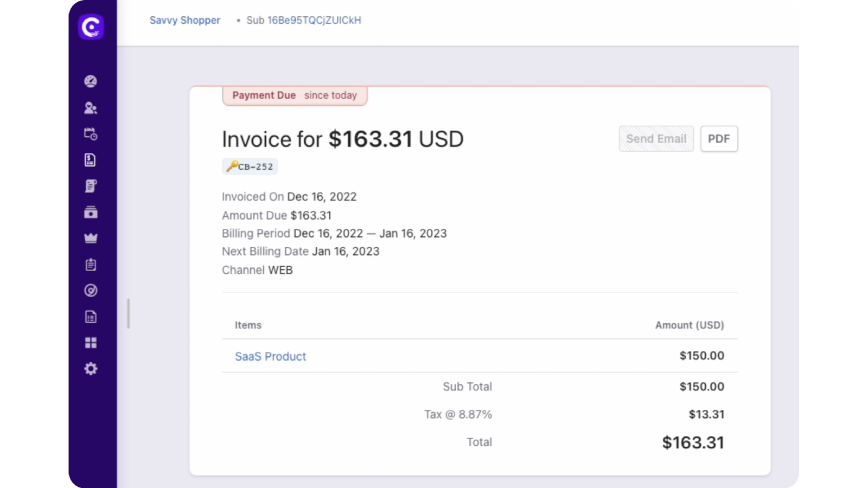This screenshot has height=488, width=868.
Task: Open the SaaS Product item link
Action: point(270,356)
